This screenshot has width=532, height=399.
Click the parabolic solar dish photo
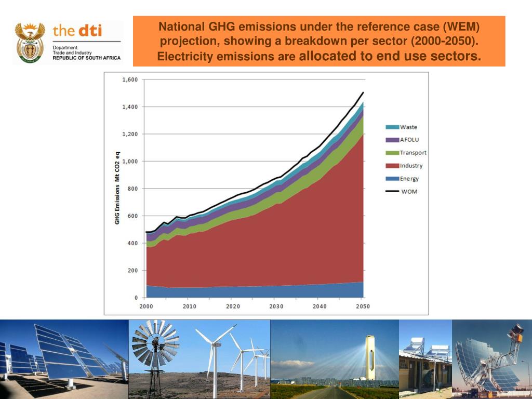pyautogui.click(x=492, y=360)
